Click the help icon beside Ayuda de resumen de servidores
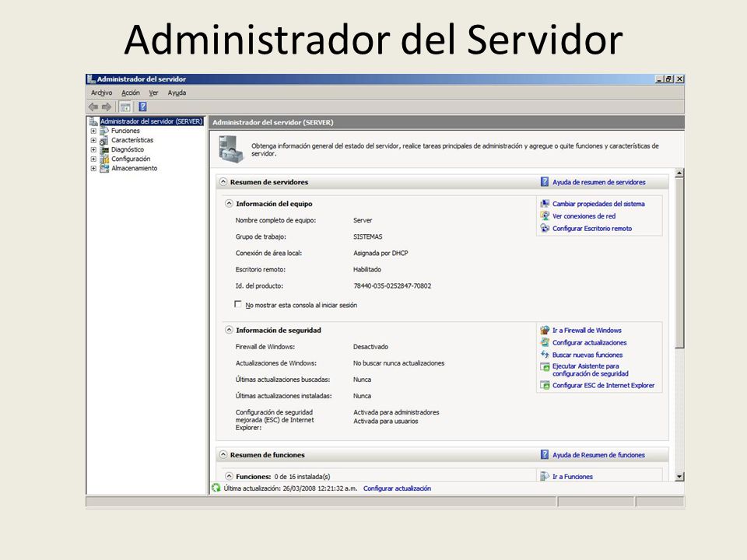 point(545,182)
